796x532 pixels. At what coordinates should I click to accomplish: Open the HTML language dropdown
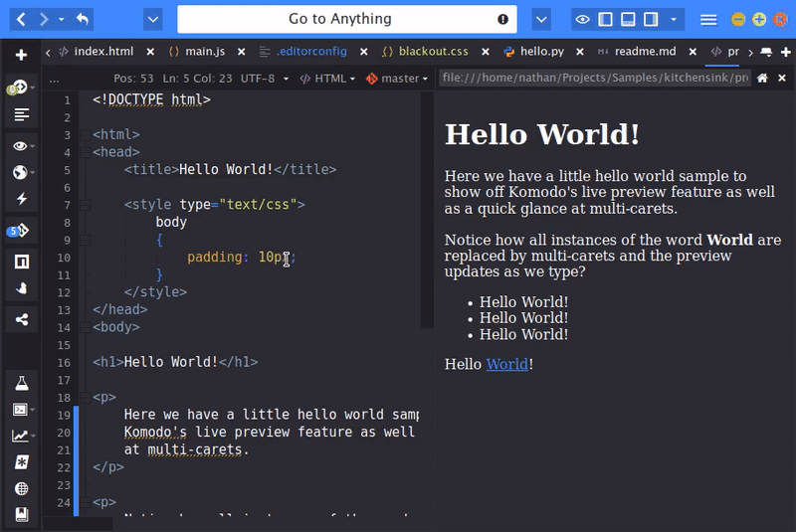coord(327,79)
